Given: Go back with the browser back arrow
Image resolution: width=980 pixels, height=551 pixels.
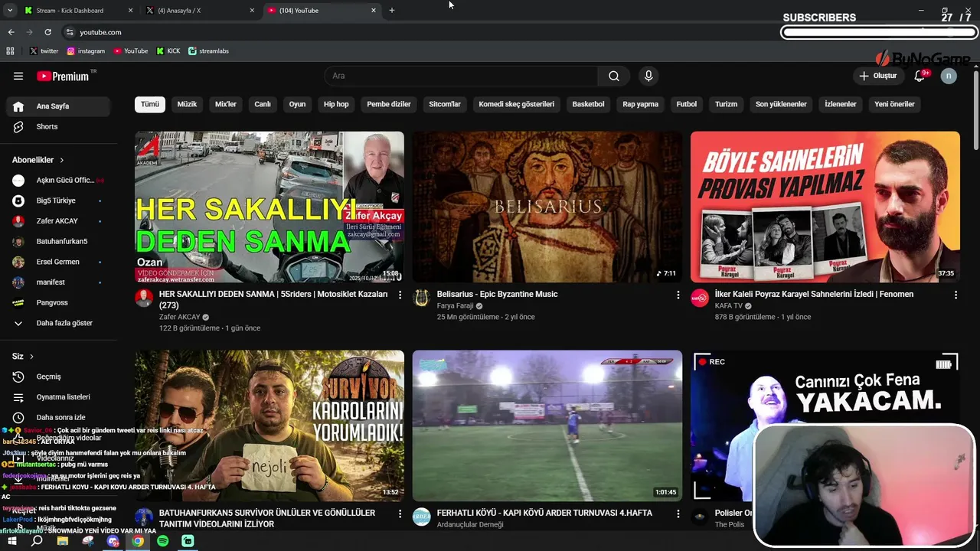Looking at the screenshot, I should (x=11, y=32).
